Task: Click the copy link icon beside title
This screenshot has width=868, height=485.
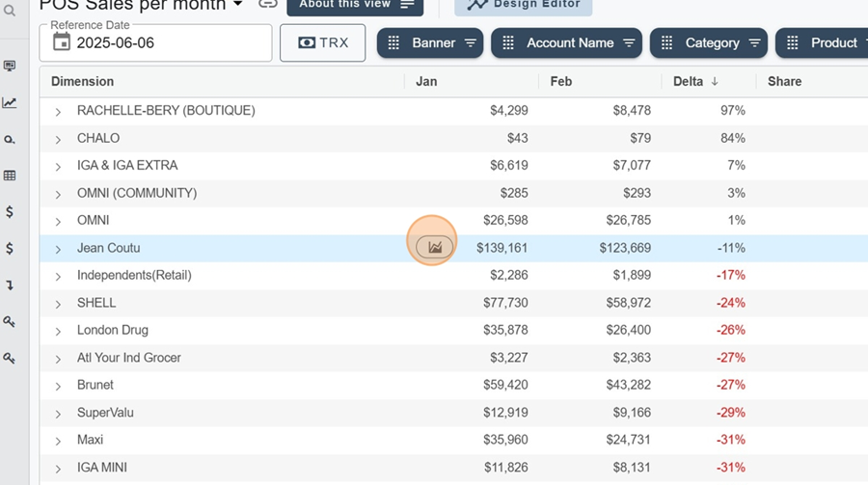Action: 268,4
